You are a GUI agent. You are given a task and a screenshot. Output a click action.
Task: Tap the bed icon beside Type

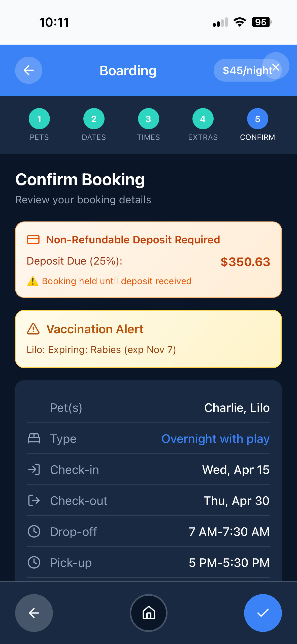click(34, 439)
